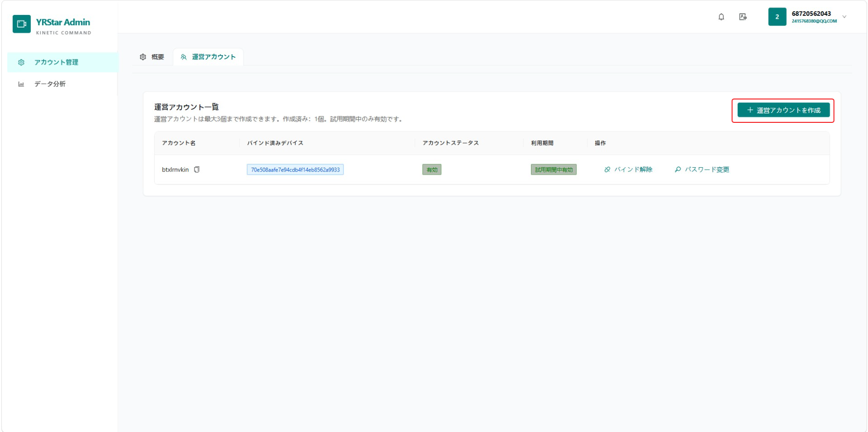Click the YRStar Admin logo icon
Screen dimensions: 868x432
coord(22,24)
